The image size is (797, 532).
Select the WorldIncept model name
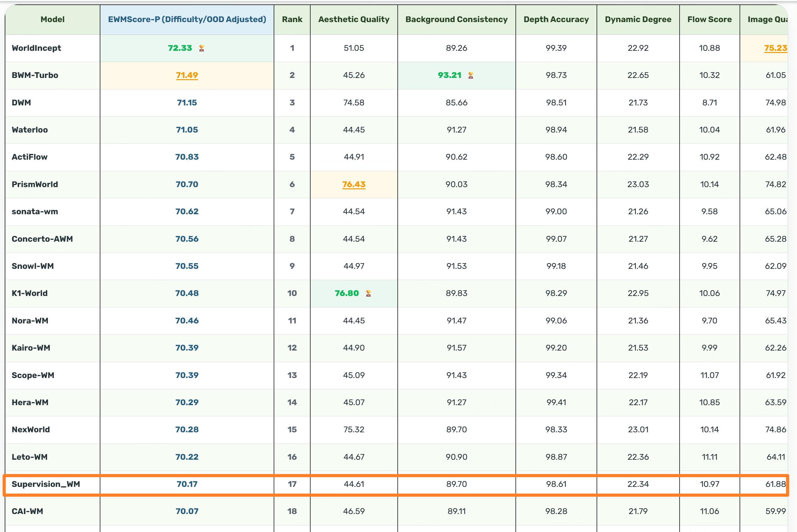pos(36,48)
